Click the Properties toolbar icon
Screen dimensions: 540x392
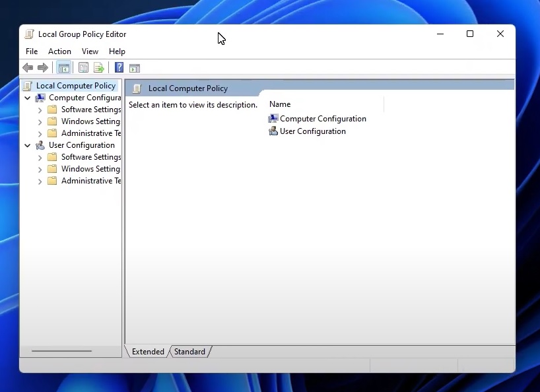point(83,67)
